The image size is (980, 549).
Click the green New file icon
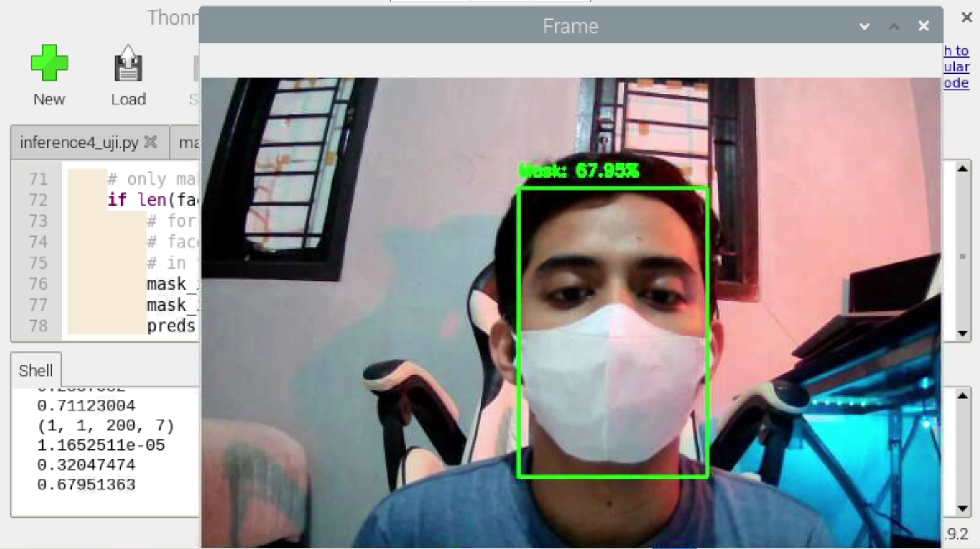tap(49, 63)
